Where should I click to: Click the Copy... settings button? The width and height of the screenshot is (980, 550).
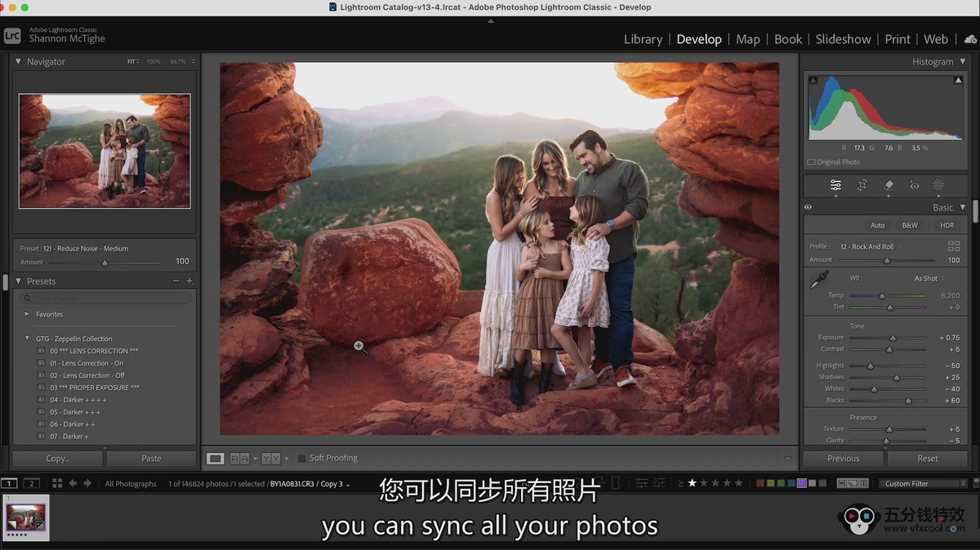click(57, 459)
